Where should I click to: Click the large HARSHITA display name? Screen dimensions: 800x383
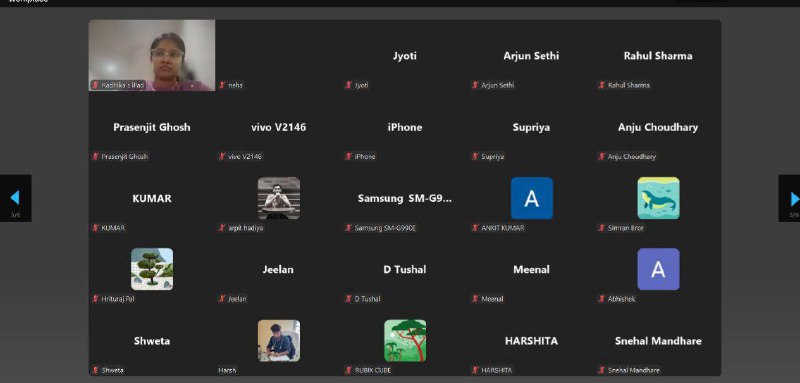pos(531,341)
